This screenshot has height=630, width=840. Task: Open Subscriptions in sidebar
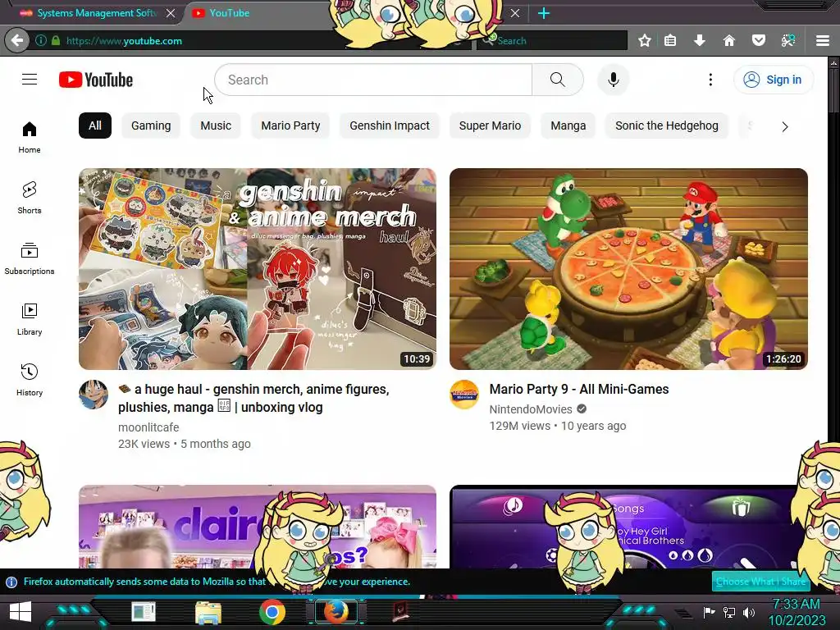tap(30, 258)
